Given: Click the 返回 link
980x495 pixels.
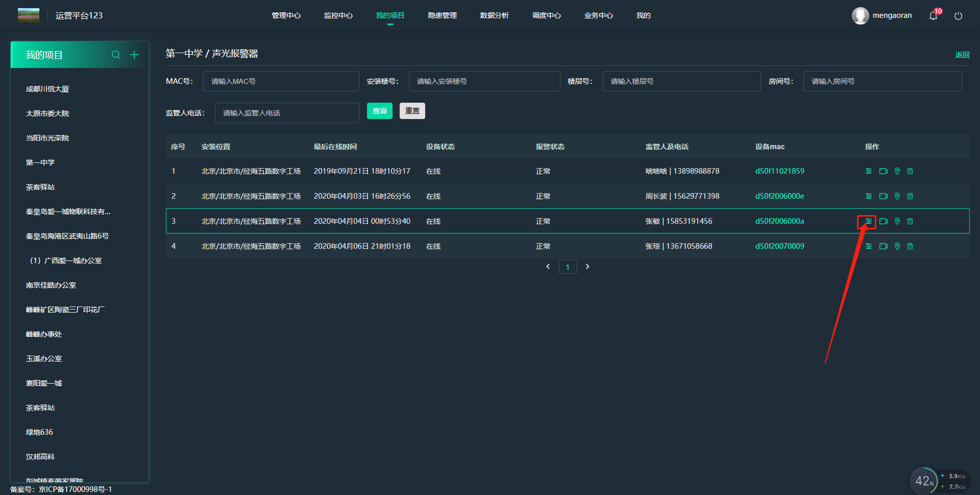Looking at the screenshot, I should point(963,55).
